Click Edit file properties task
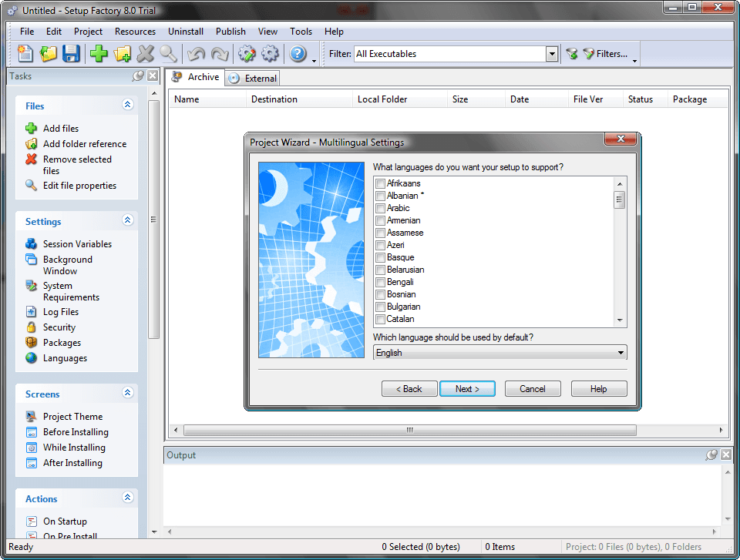This screenshot has height=560, width=740. (x=79, y=186)
